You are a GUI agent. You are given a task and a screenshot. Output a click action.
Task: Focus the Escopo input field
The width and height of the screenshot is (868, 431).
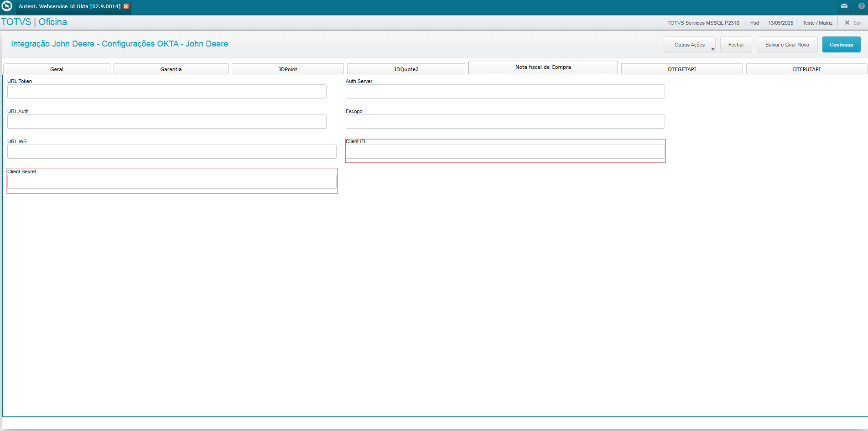coord(505,122)
